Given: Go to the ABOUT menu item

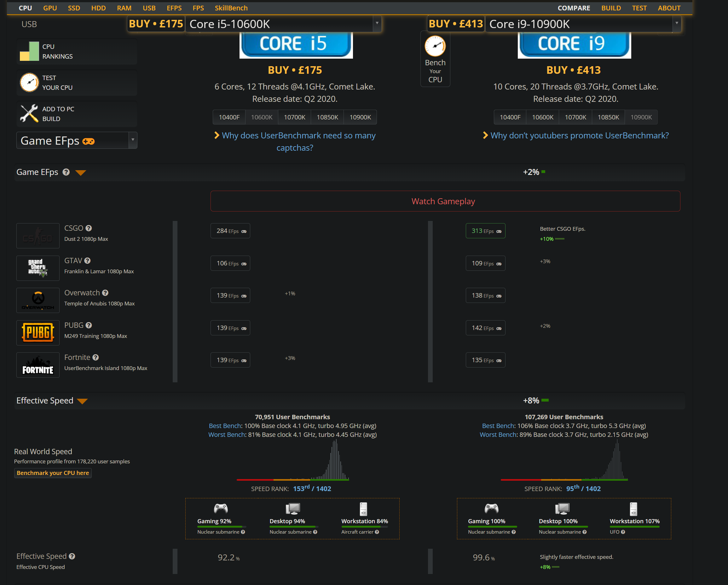Looking at the screenshot, I should click(669, 8).
